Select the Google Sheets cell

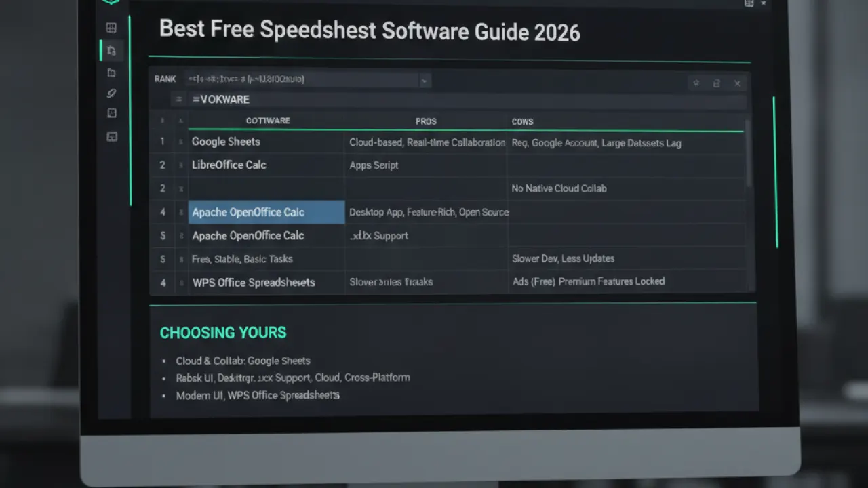click(267, 142)
